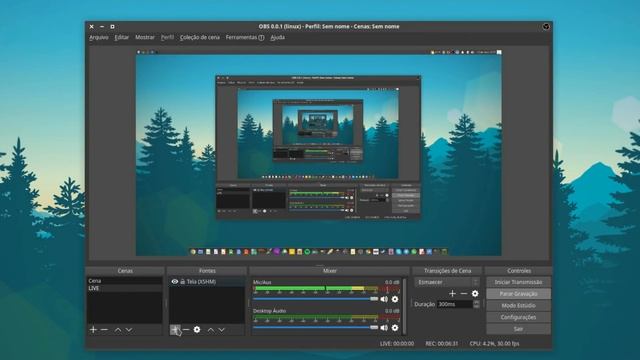Open the Coleção de cena menu
This screenshot has height=360, width=640.
click(200, 37)
